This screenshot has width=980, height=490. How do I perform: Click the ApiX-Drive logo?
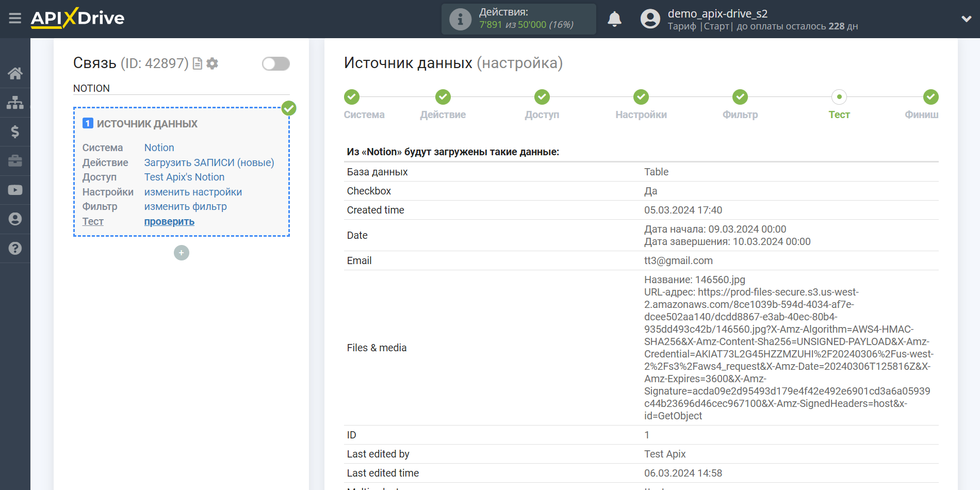coord(77,18)
